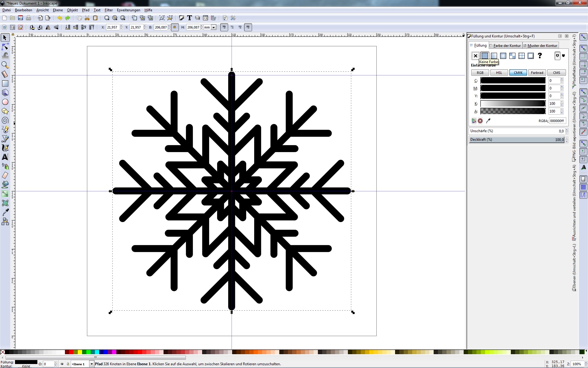
Task: Switch color mode to Farbrad
Action: coord(537,73)
